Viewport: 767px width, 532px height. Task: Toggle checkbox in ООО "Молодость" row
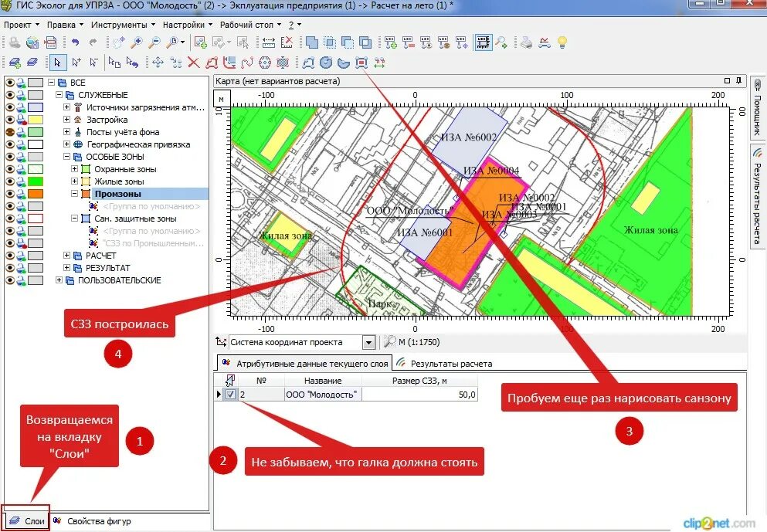click(231, 394)
